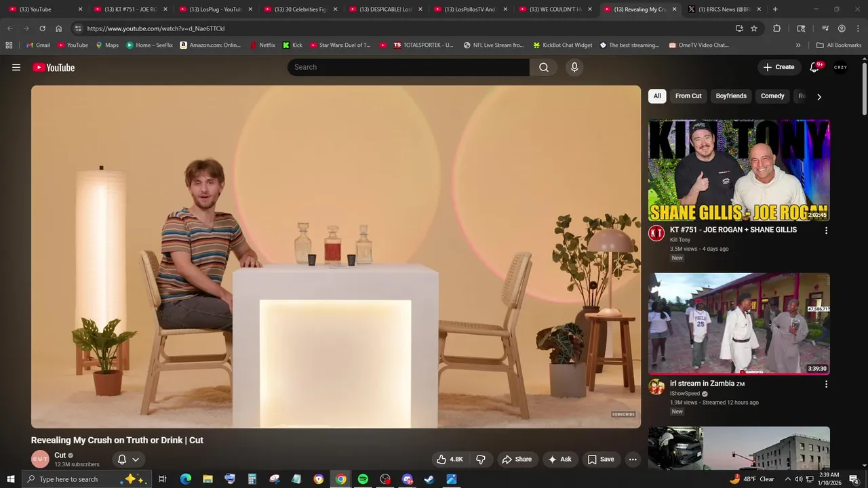Open the CRZY account avatar menu
The width and height of the screenshot is (868, 488).
[841, 67]
